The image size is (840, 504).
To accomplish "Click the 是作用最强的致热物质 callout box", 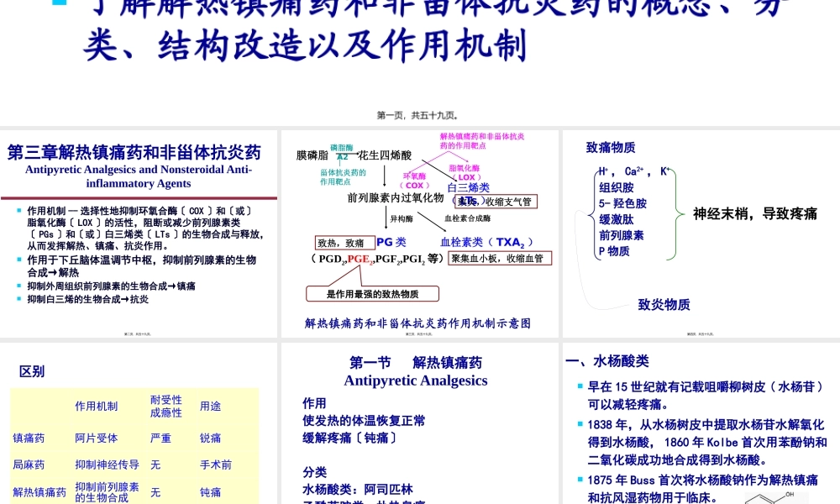I will [372, 293].
